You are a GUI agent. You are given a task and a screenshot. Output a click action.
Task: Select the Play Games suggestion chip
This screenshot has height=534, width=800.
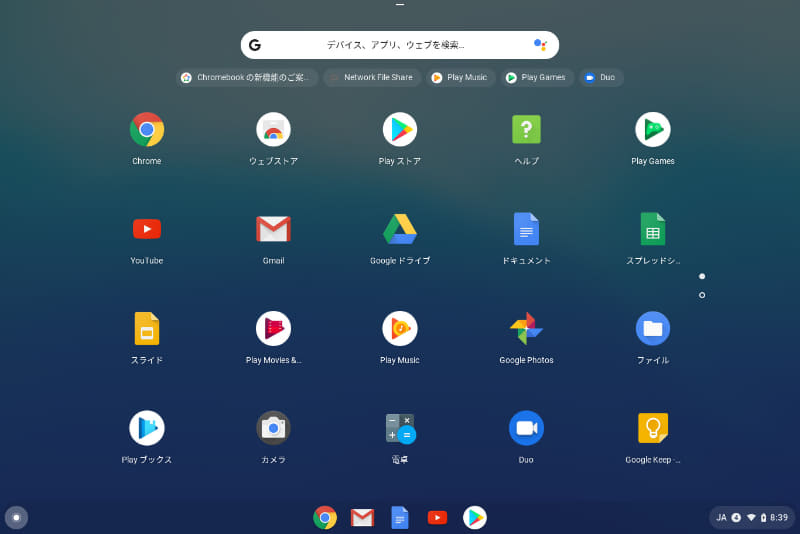click(537, 78)
